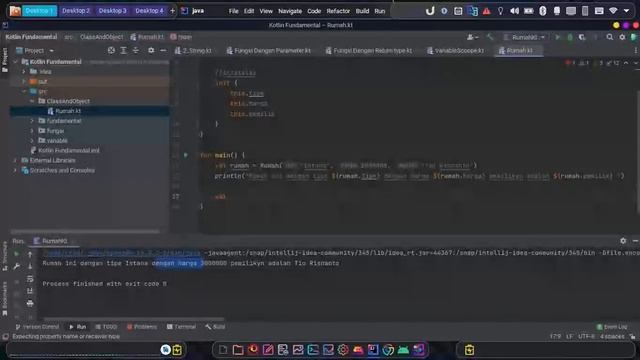Open the Navigate menu
Screen dimensions: 640x360
pos(290,11)
